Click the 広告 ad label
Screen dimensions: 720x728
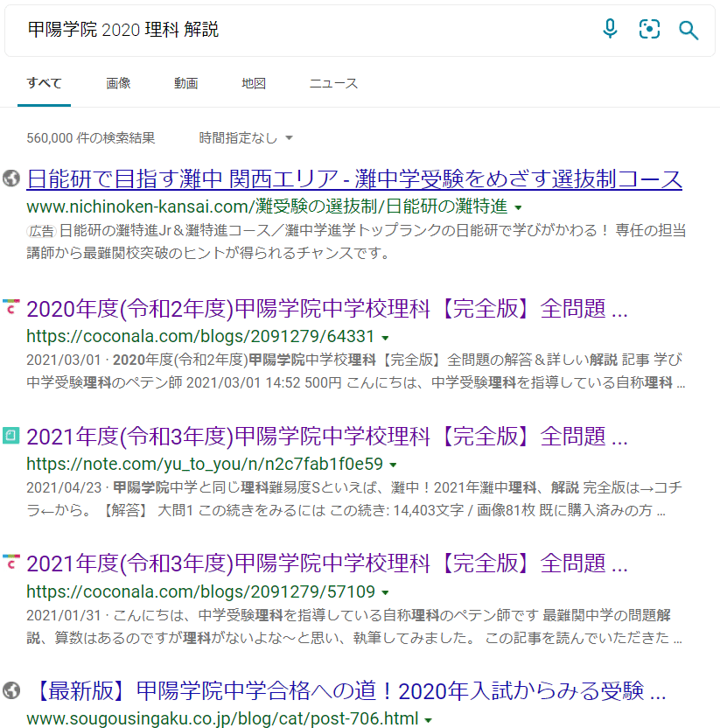41,231
